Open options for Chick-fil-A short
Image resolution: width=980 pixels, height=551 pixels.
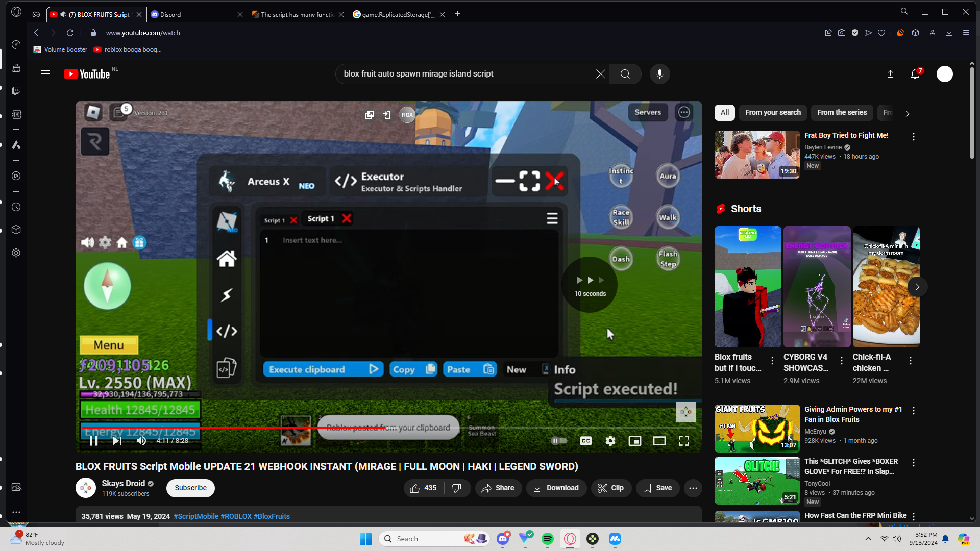(x=911, y=361)
